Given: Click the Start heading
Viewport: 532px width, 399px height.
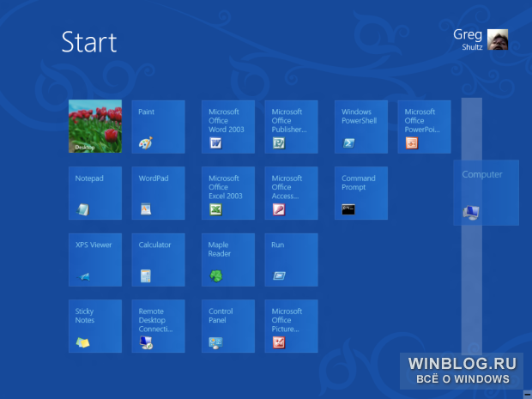Looking at the screenshot, I should pos(89,42).
